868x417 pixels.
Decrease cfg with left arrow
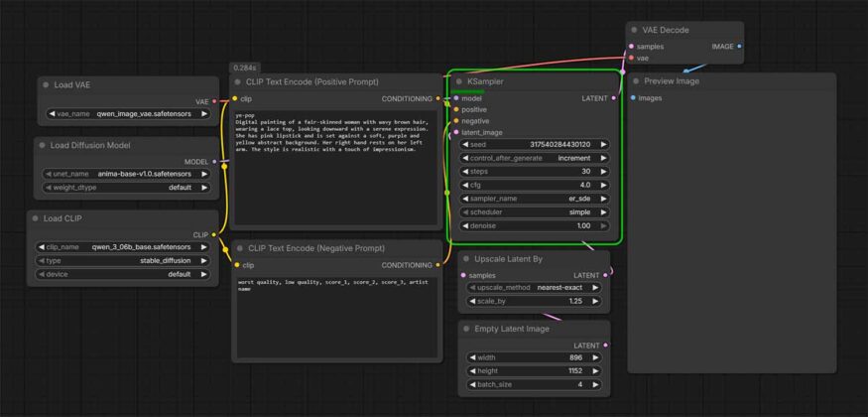pyautogui.click(x=465, y=185)
